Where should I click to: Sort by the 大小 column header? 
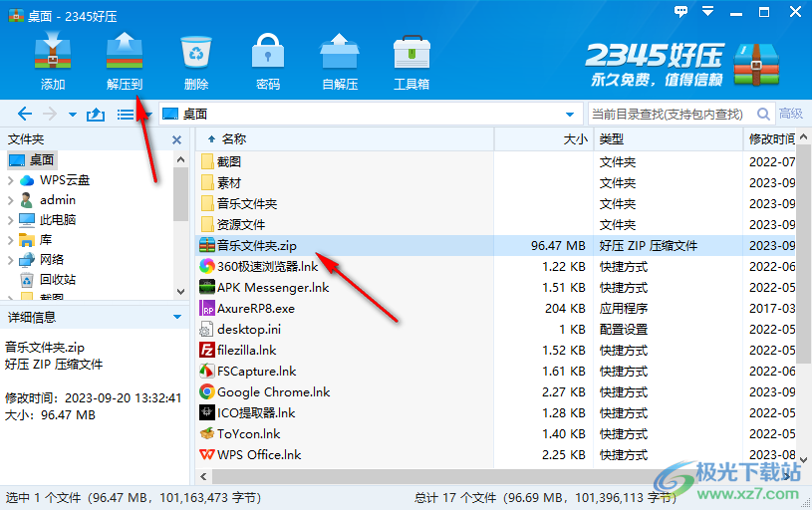tap(544, 138)
